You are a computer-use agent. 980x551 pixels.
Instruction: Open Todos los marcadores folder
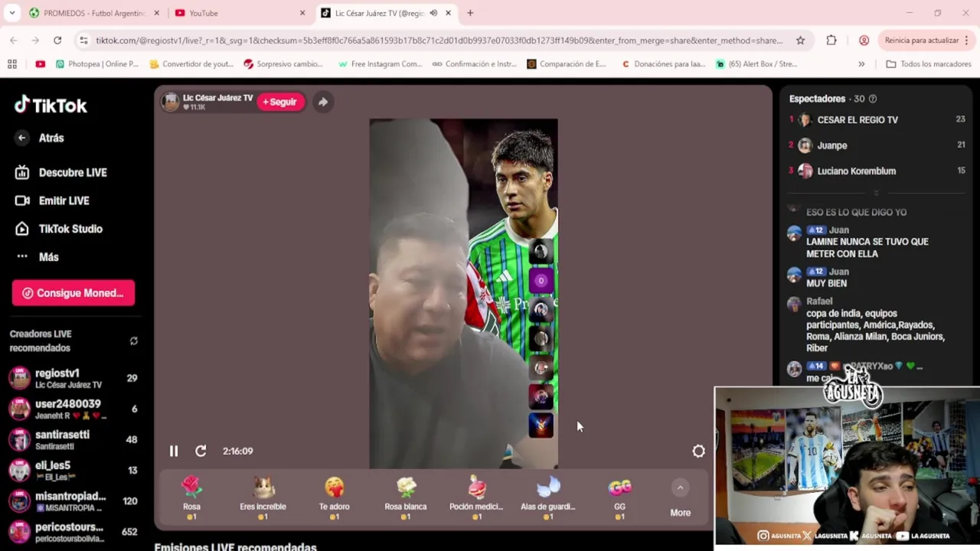click(929, 64)
